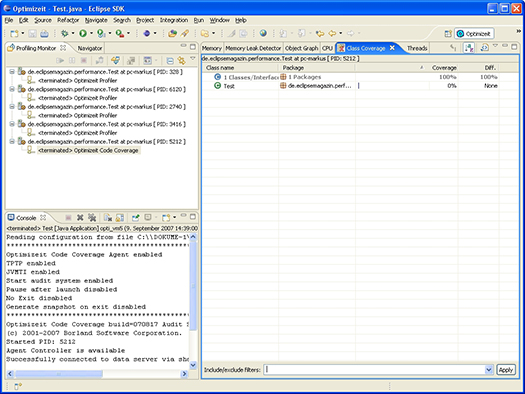Select terminated Optimizeit Code Coverage item
Image resolution: width=525 pixels, height=394 pixels.
(88, 150)
